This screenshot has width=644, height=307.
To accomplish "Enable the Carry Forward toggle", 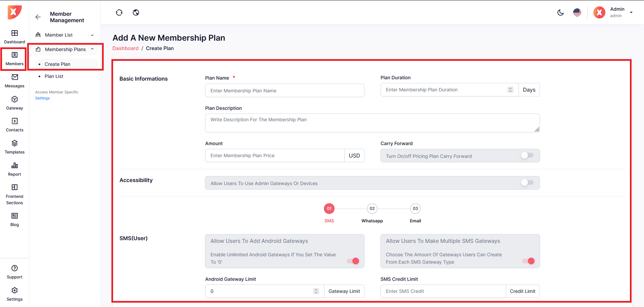I will tap(527, 155).
